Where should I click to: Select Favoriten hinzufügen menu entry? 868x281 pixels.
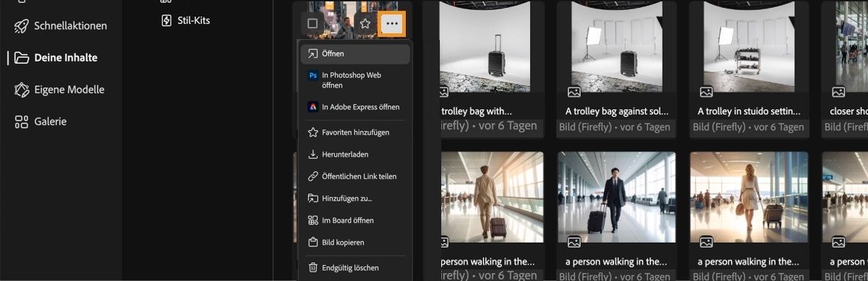pos(355,133)
